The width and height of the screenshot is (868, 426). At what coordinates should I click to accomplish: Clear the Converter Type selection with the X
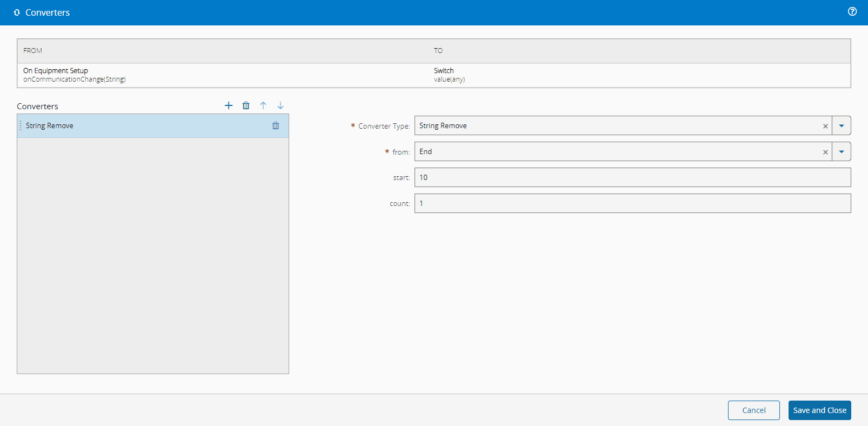(825, 126)
